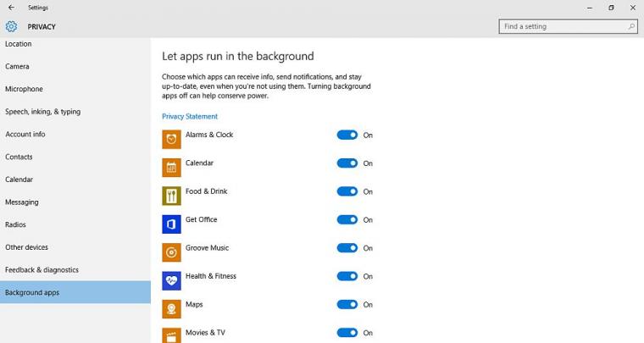Click the Health & Fitness label
Viewport: 644px width, 343px height.
coord(211,276)
